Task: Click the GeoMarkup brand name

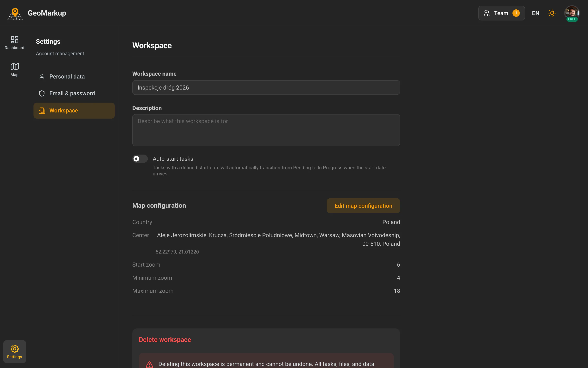Action: [47, 13]
